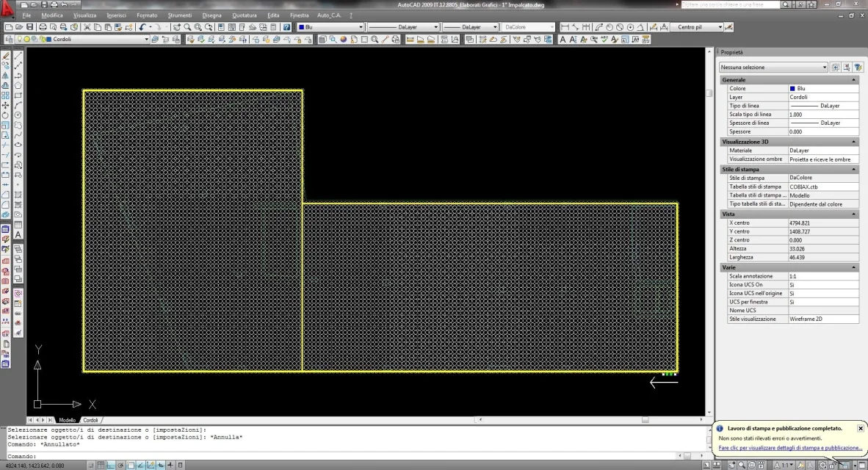Click the Cut scissors icon
Image resolution: width=868 pixels, height=470 pixels.
click(x=87, y=26)
